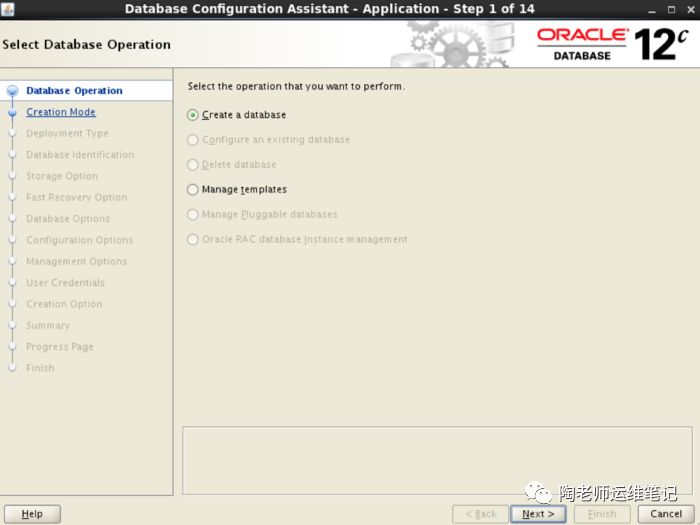Maximize the Database Configuration Assistant window

point(671,10)
